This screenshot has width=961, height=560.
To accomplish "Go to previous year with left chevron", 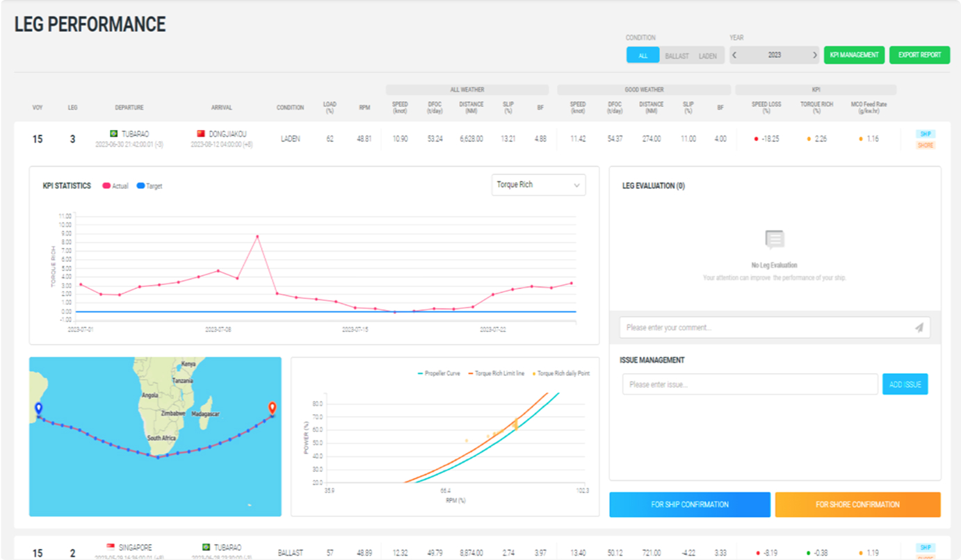I will 735,55.
